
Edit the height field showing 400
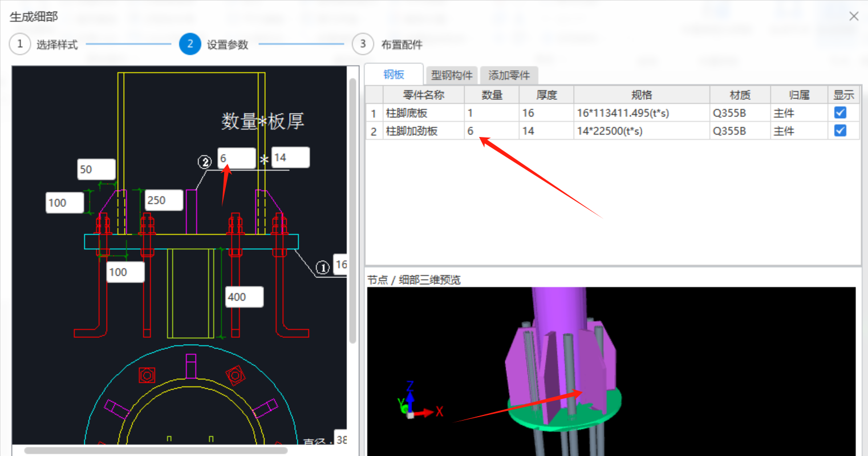click(245, 297)
